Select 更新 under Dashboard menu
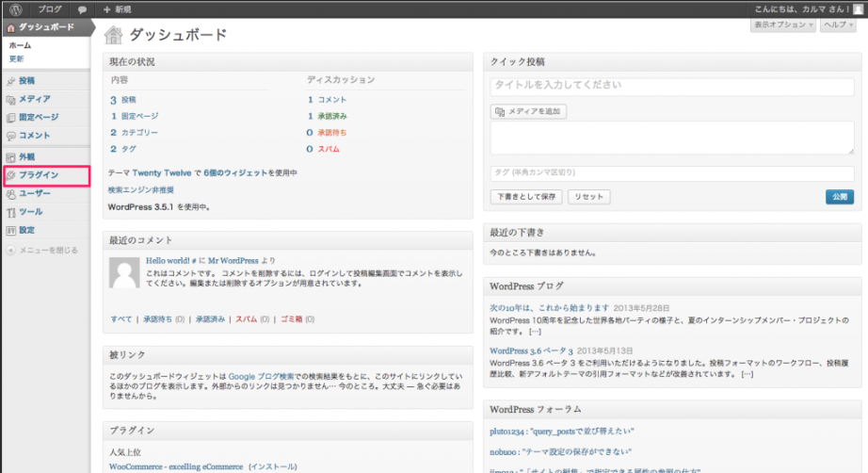Viewport: 868px width, 473px height. click(x=16, y=58)
